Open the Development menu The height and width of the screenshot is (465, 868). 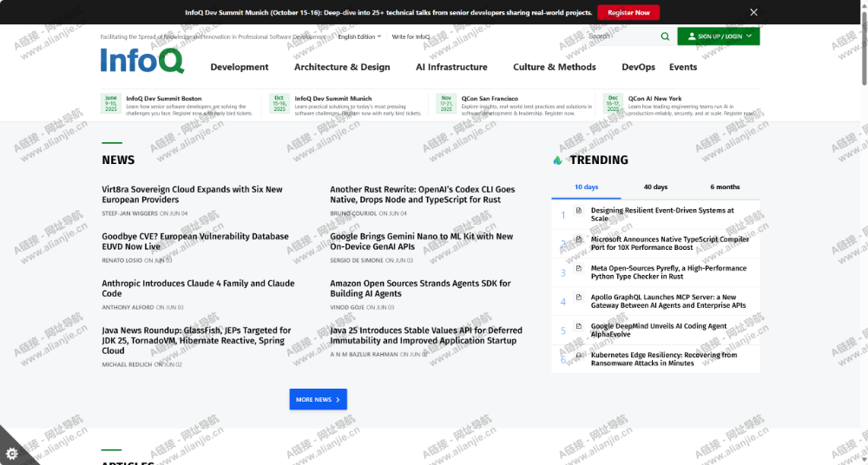[240, 67]
